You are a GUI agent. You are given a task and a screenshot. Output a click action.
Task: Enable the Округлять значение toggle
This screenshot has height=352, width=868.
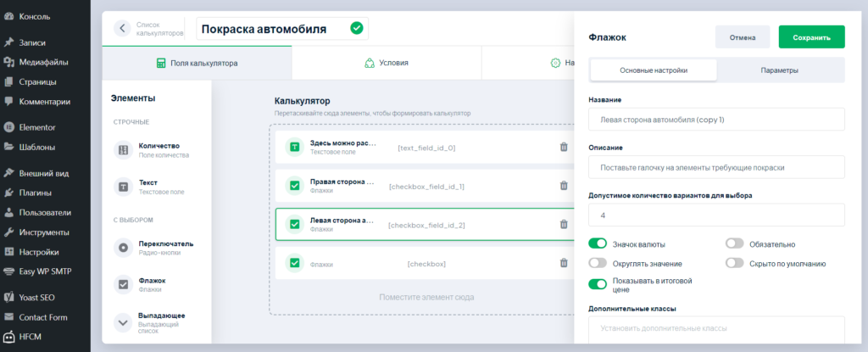pos(598,263)
